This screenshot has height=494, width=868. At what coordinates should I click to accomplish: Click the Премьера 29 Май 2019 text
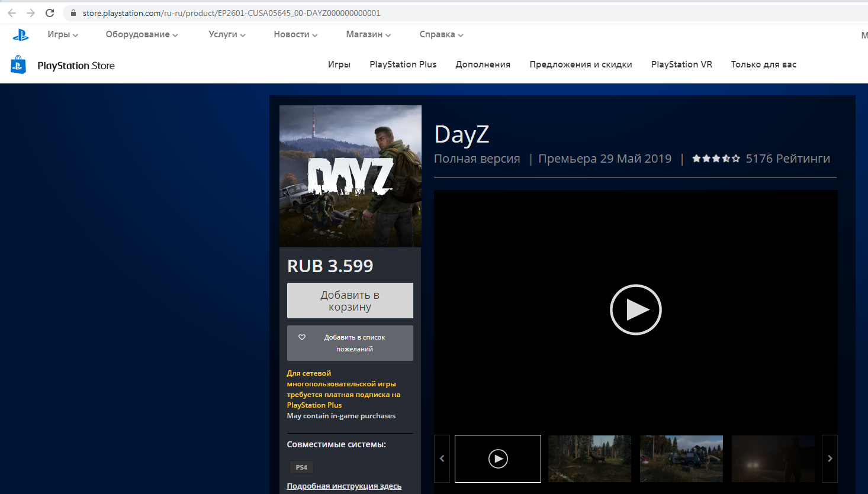click(605, 159)
